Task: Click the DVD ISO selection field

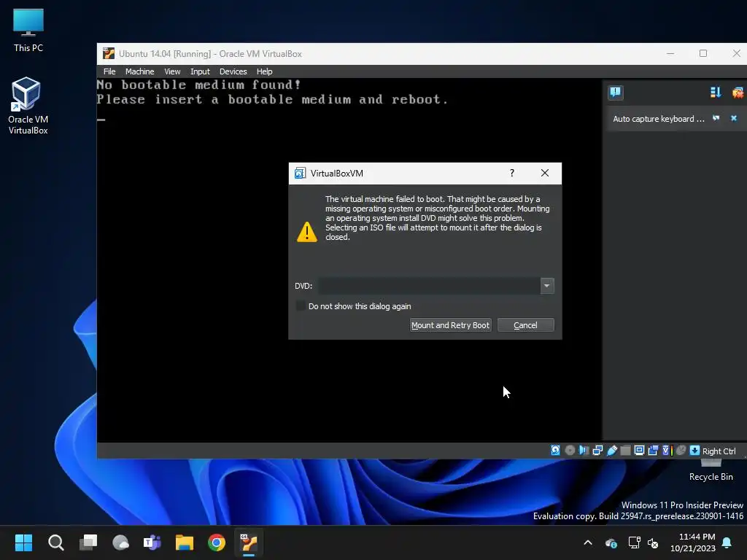Action: 429,286
